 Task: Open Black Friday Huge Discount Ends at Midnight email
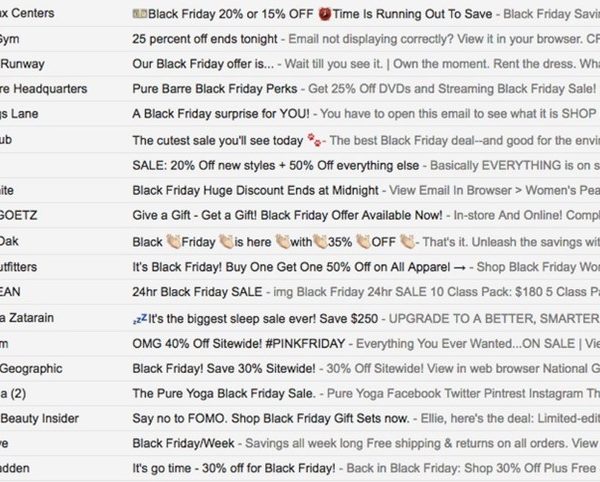click(300, 190)
